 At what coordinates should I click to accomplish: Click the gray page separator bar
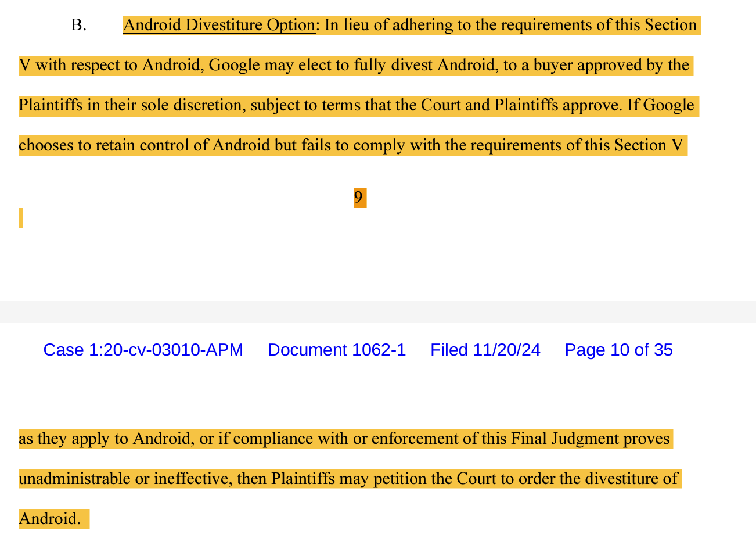[x=378, y=312]
